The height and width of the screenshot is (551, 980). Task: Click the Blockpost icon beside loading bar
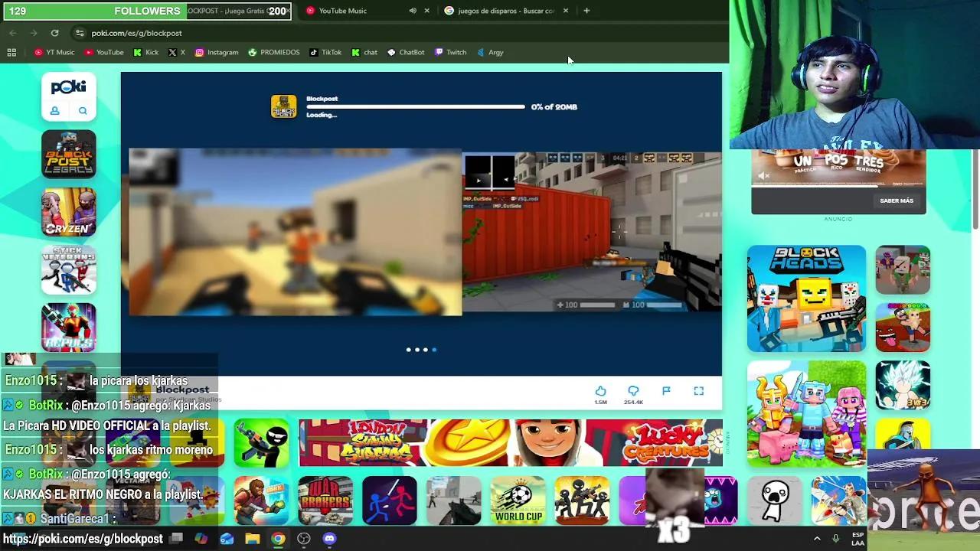click(283, 106)
